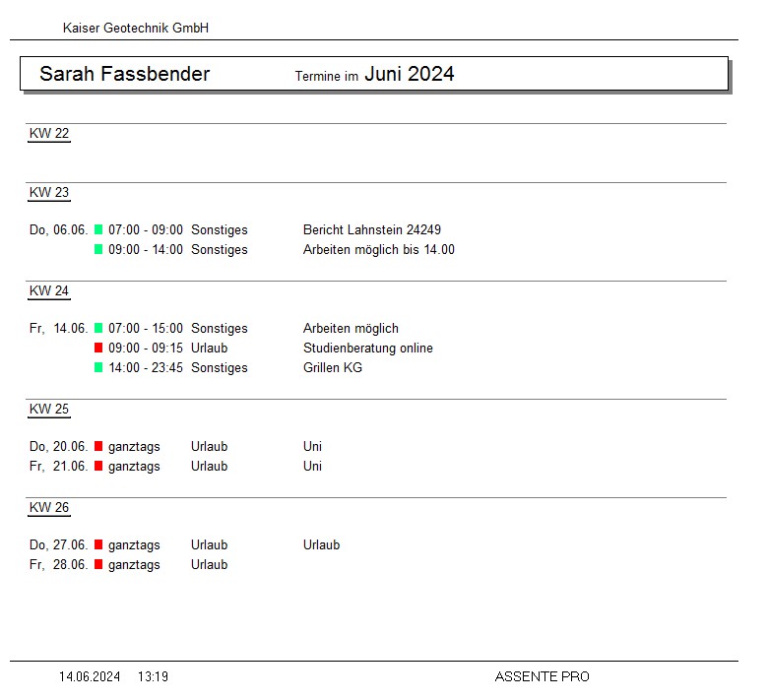Viewport: 768px width, 700px height.
Task: Click Kaiser Geotechnik GmbH company header
Action: click(135, 29)
